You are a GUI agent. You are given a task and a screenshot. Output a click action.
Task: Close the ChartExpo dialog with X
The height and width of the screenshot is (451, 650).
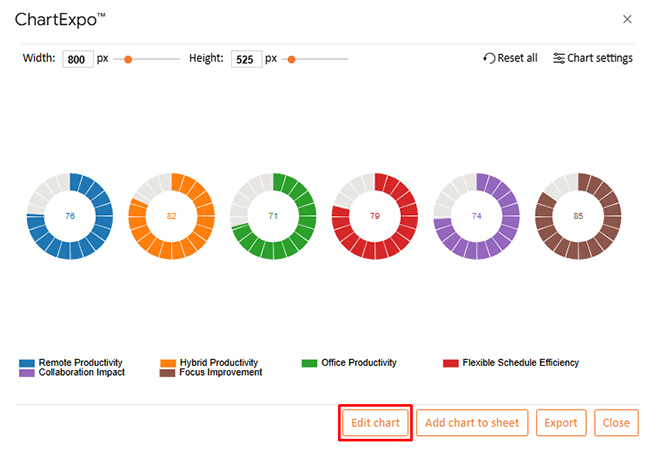coord(627,19)
